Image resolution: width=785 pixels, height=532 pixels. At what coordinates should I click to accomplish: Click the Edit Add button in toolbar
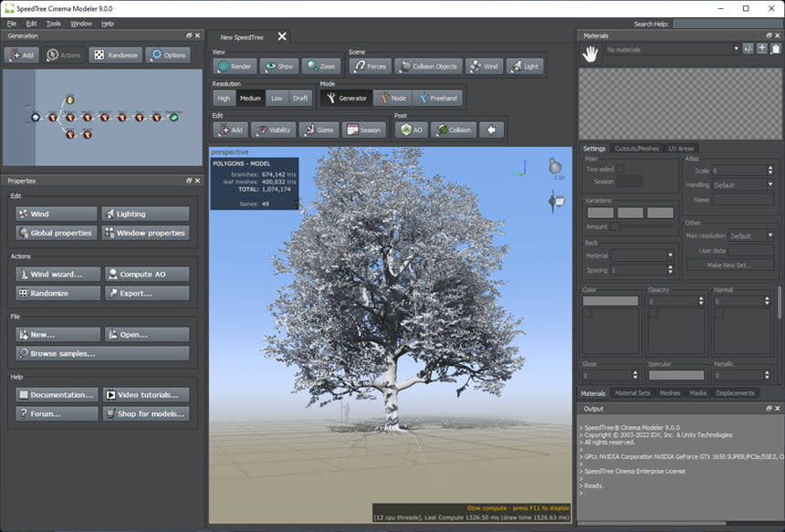point(230,130)
